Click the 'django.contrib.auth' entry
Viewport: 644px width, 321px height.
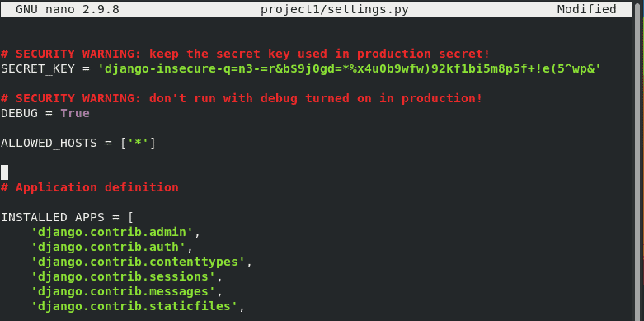(x=108, y=248)
